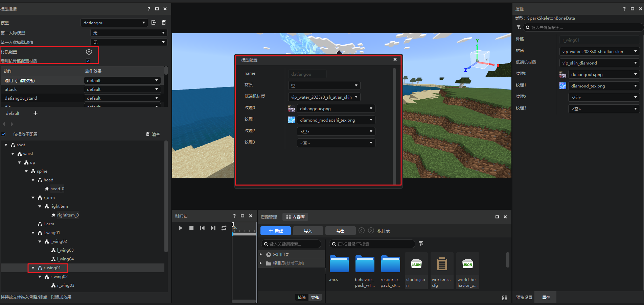The image size is (644, 305).
Task: Navigate forward in the resource manager
Action: tap(371, 230)
